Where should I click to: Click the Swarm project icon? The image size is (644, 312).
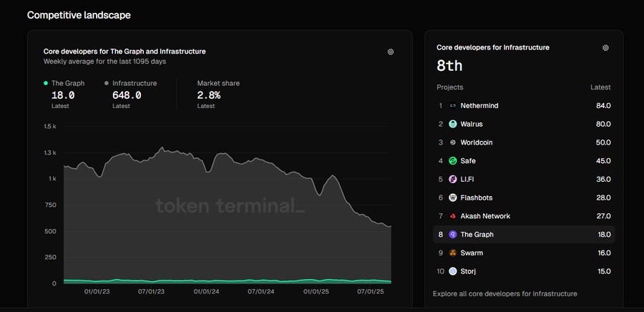[x=453, y=253]
